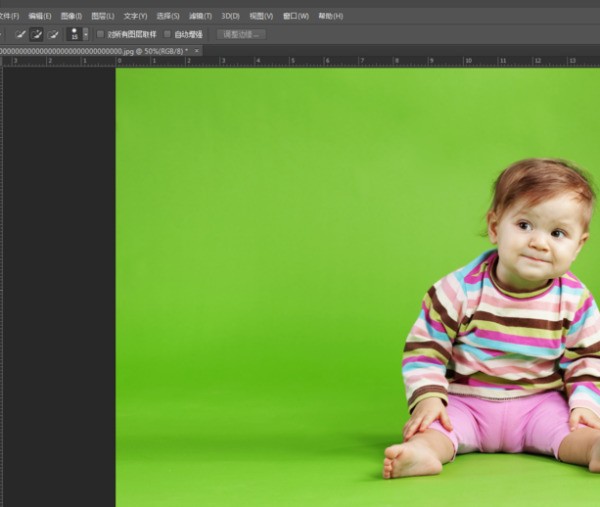The height and width of the screenshot is (507, 600).
Task: Open the 滤镜(T) menu
Action: click(200, 16)
